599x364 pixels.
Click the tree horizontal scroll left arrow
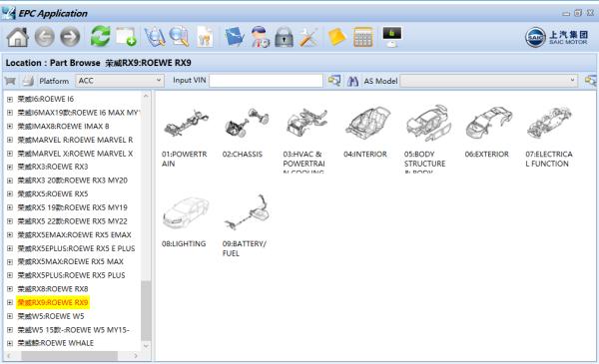click(9, 356)
